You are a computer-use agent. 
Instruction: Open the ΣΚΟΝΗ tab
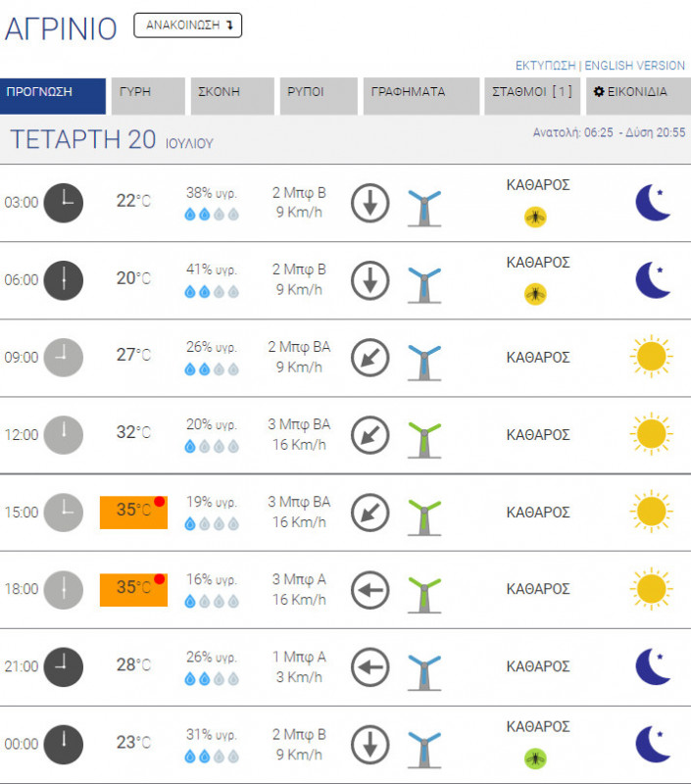(x=230, y=93)
